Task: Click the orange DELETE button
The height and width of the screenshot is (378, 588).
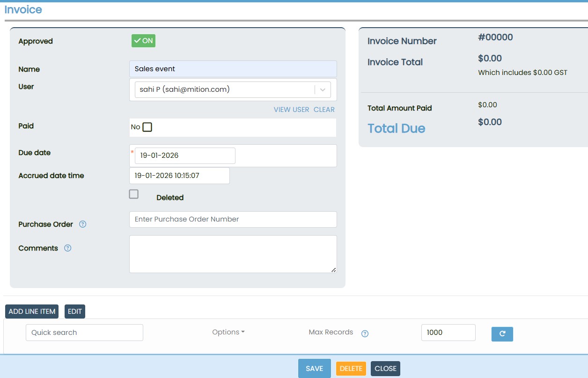Action: pos(351,369)
